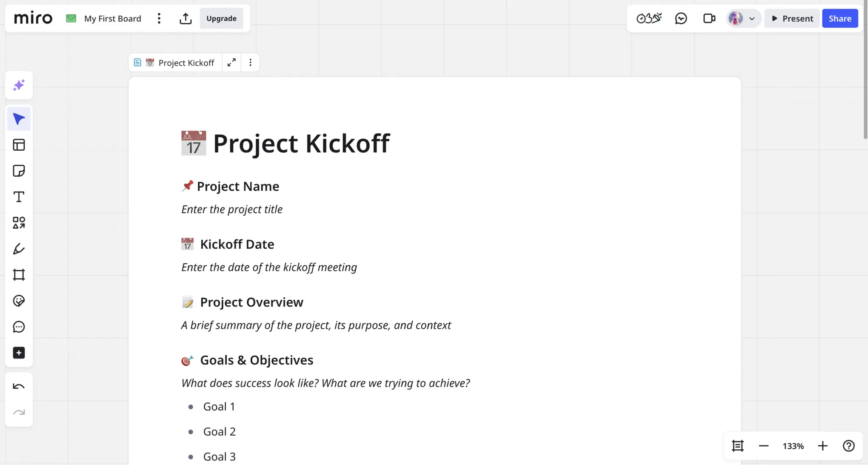Open Project Kickoff document more options
Image resolution: width=868 pixels, height=465 pixels.
(x=250, y=63)
